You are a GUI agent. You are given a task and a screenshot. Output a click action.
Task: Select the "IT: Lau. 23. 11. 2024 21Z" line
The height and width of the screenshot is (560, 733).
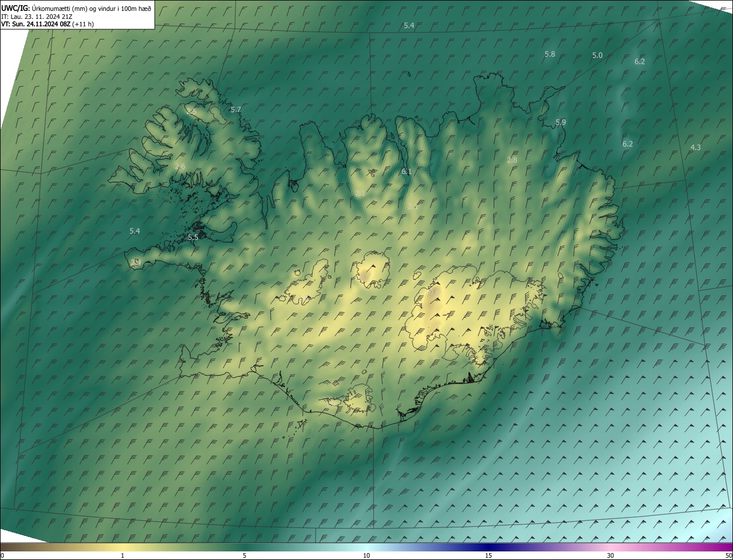click(x=37, y=17)
